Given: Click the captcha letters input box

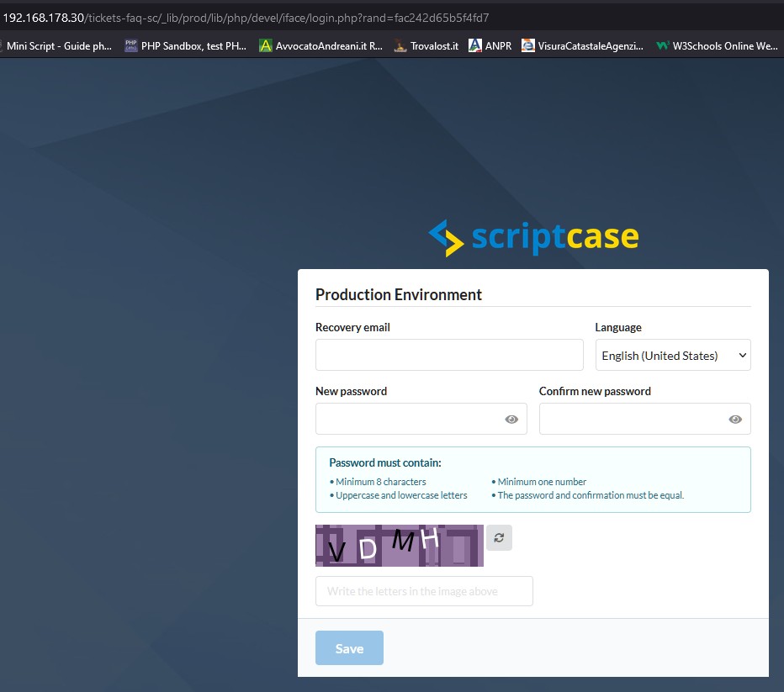Looking at the screenshot, I should click(424, 591).
